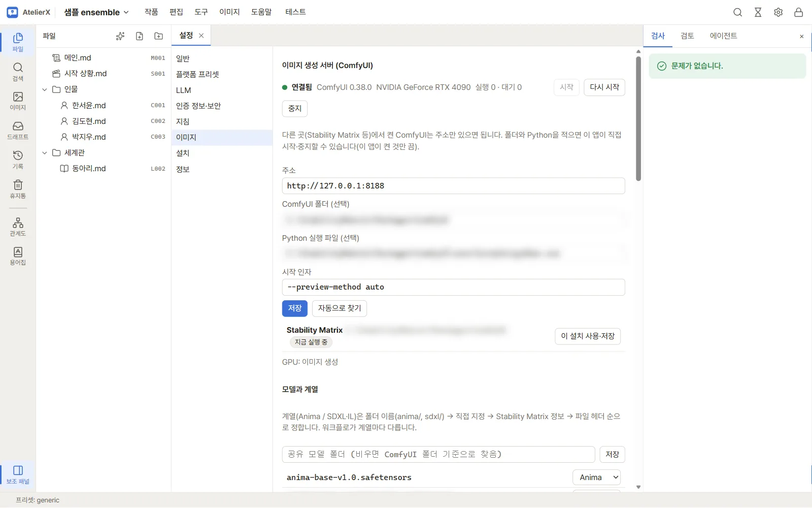
Task: Open the 관계도 relationship map
Action: click(18, 227)
